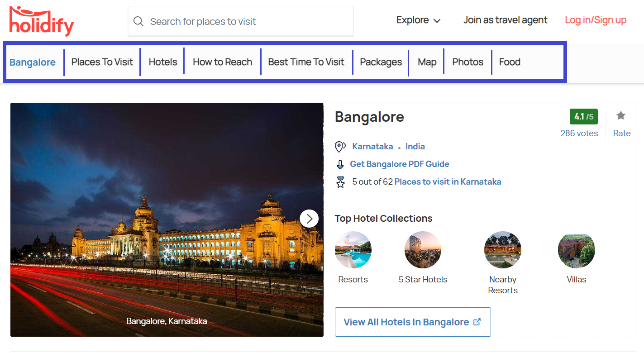644x353 pixels.
Task: Click Join as travel agent link
Action: [505, 20]
